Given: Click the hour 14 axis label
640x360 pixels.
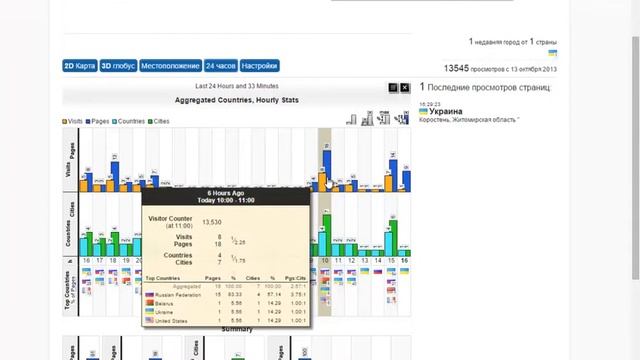Looking at the screenshot, I should point(378,260).
